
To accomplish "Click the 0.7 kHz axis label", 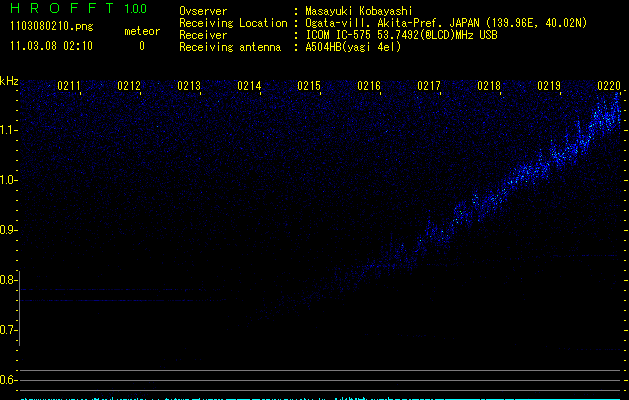I will pyautogui.click(x=8, y=330).
